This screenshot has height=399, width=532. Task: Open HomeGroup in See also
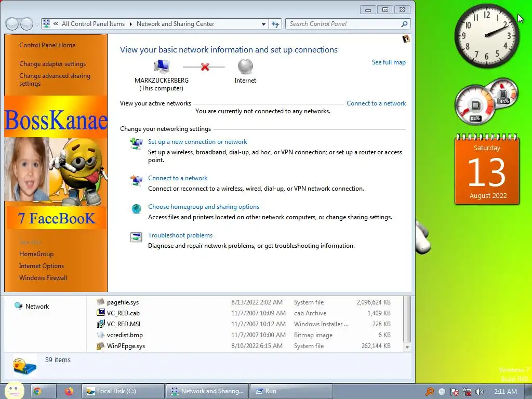tap(36, 254)
